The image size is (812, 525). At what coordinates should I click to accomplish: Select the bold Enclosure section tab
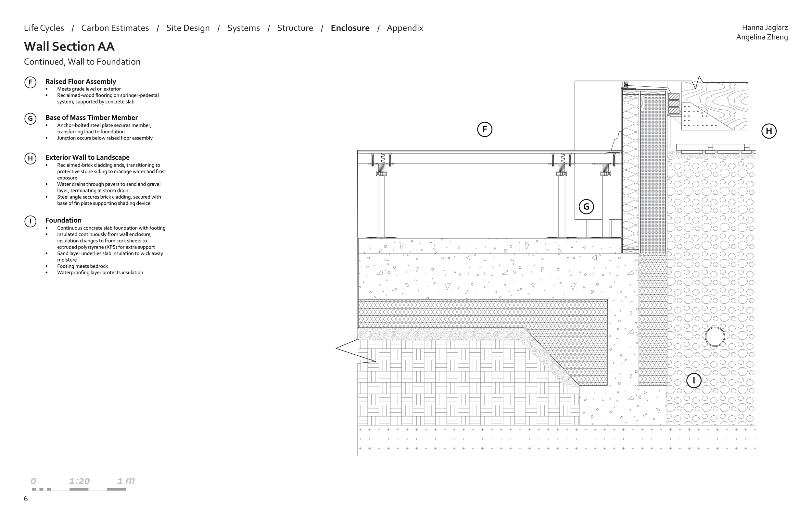click(350, 28)
